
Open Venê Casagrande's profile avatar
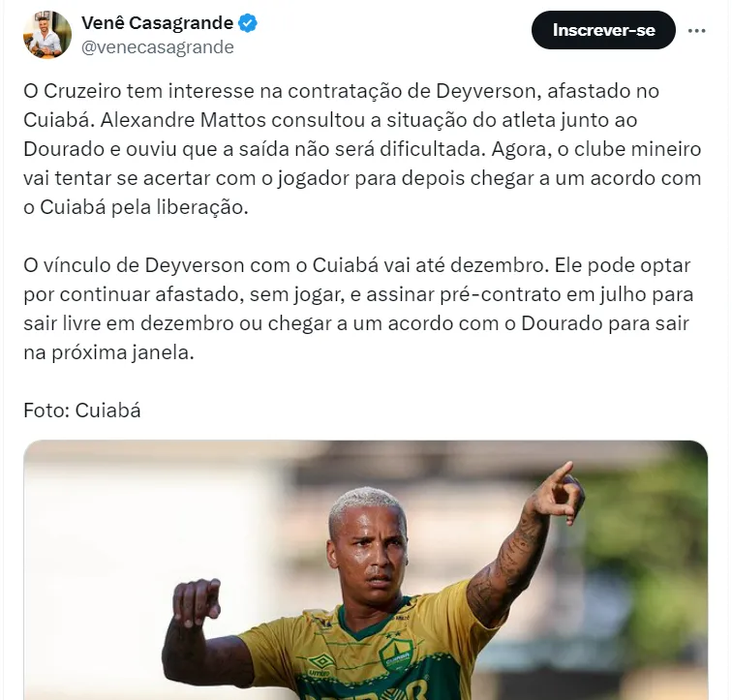(47, 35)
